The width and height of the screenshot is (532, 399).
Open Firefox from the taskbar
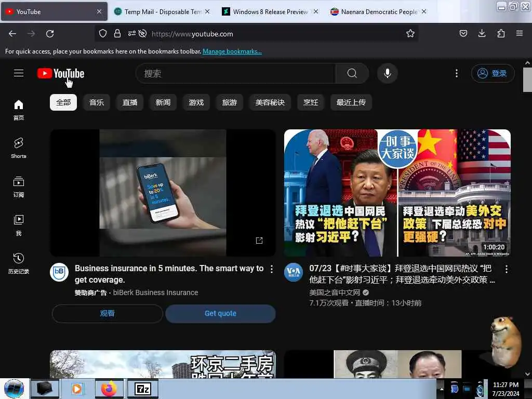109,389
